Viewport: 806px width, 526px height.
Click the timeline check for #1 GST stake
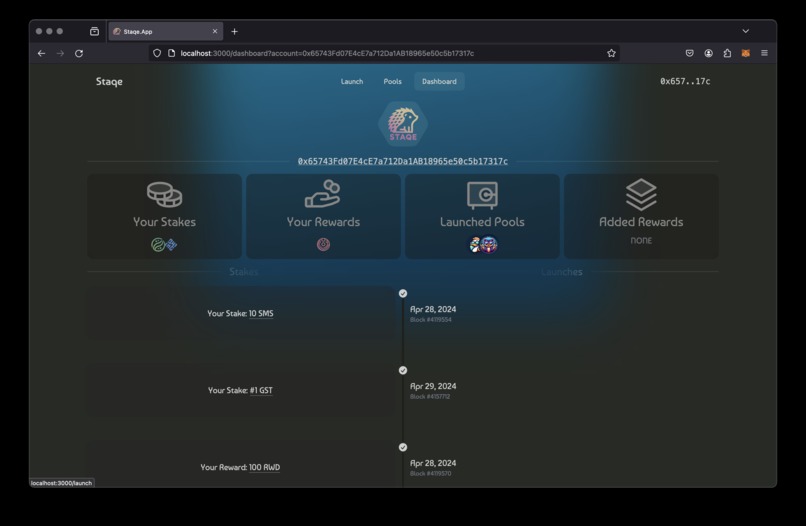(403, 371)
